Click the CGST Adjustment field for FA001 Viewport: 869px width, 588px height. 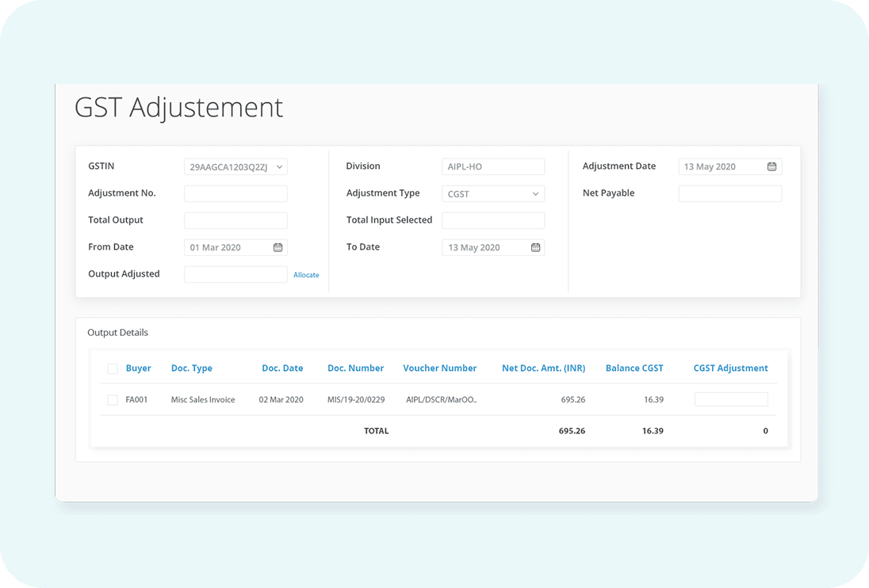tap(730, 399)
